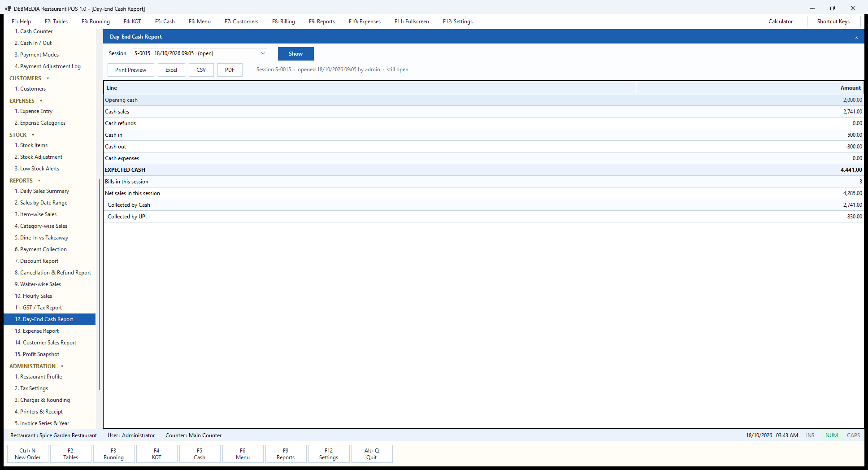Click the sidebar vertical scrollbar
Image resolution: width=868 pixels, height=470 pixels.
pos(99,285)
